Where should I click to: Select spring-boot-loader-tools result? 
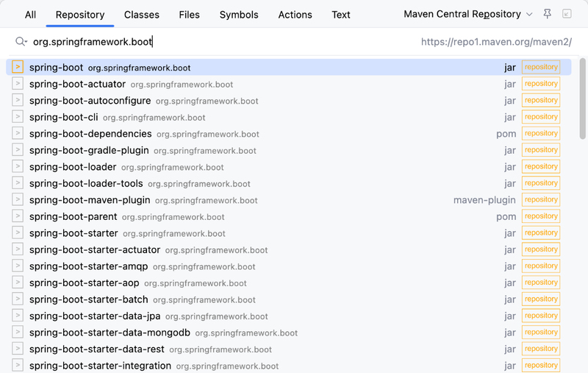coord(86,183)
